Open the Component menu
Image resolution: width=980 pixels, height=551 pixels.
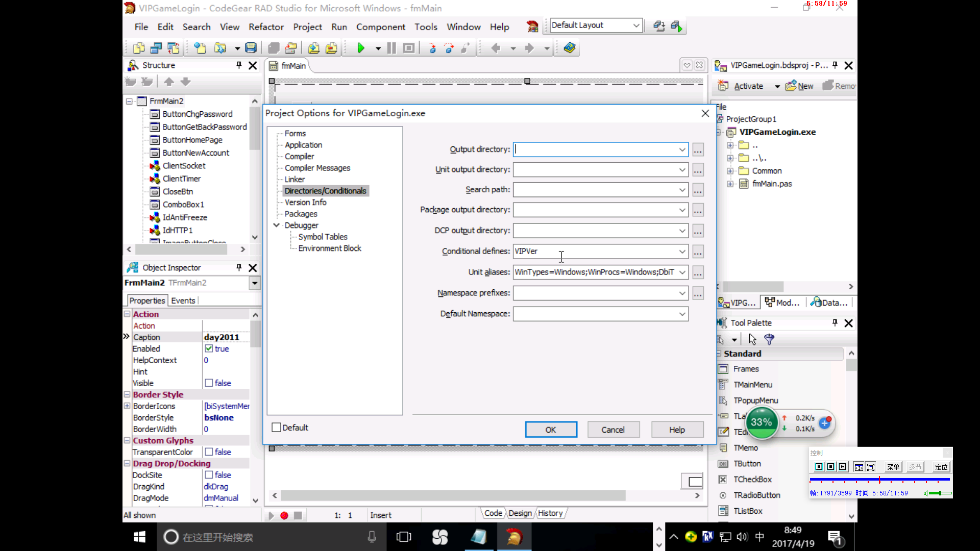tap(381, 27)
